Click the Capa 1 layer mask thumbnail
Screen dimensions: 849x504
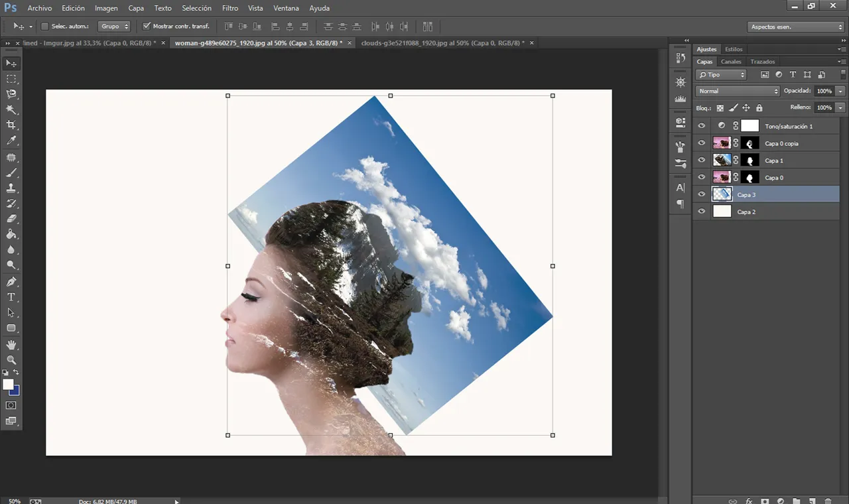point(750,160)
